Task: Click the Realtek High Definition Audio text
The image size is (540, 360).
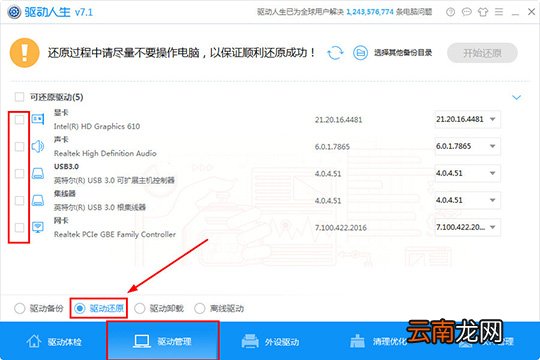Action: point(105,153)
